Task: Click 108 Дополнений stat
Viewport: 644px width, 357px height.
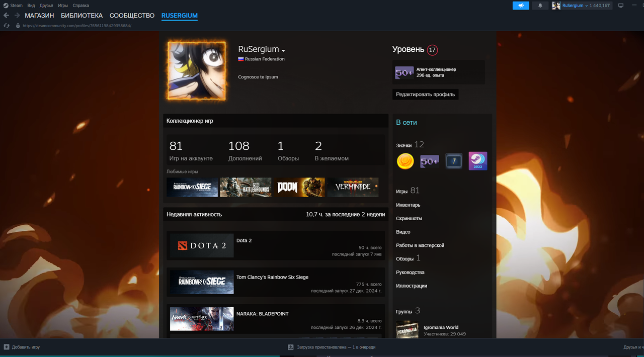Action: click(x=245, y=151)
